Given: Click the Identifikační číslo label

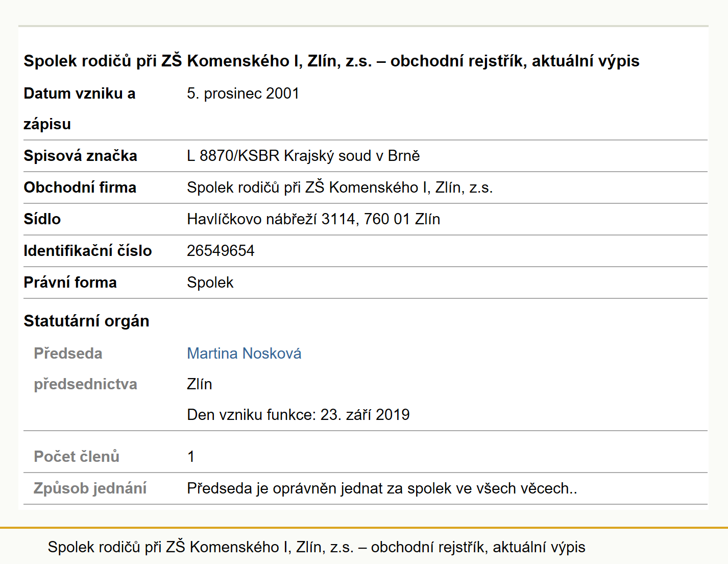Looking at the screenshot, I should click(x=88, y=251).
